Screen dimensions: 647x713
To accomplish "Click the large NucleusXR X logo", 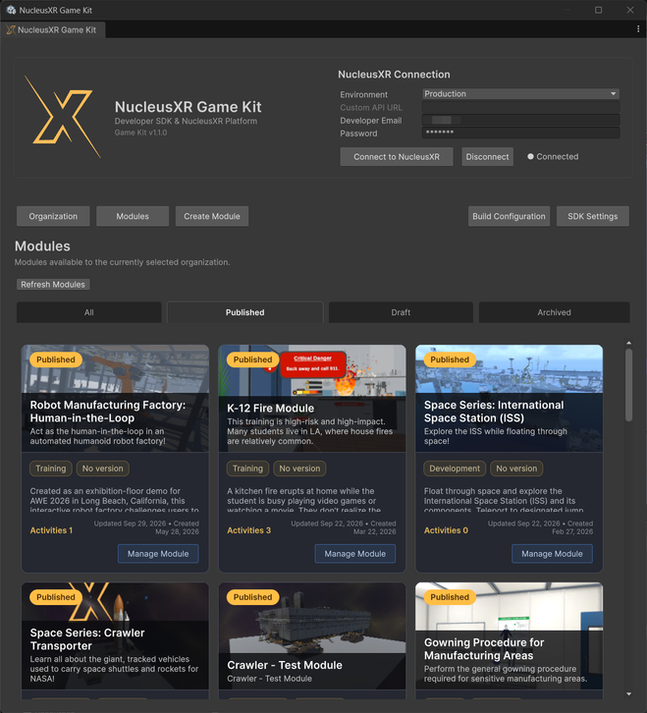I will pos(62,116).
